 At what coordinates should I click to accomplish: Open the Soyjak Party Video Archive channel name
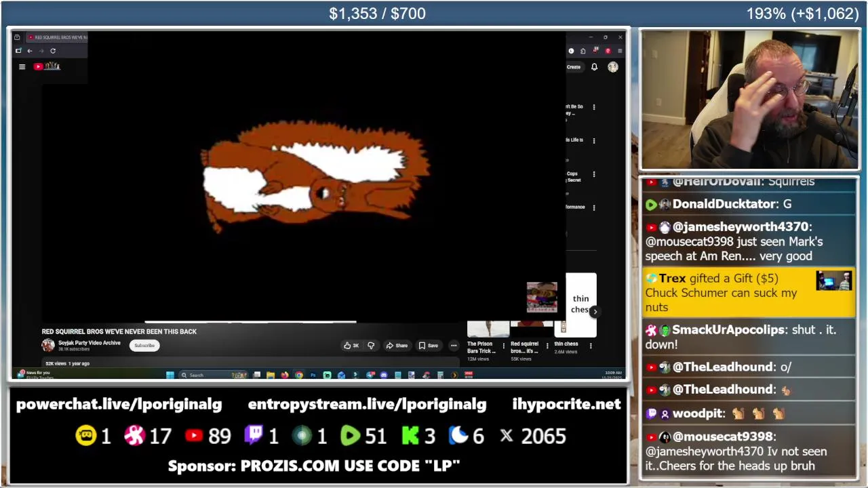(89, 343)
